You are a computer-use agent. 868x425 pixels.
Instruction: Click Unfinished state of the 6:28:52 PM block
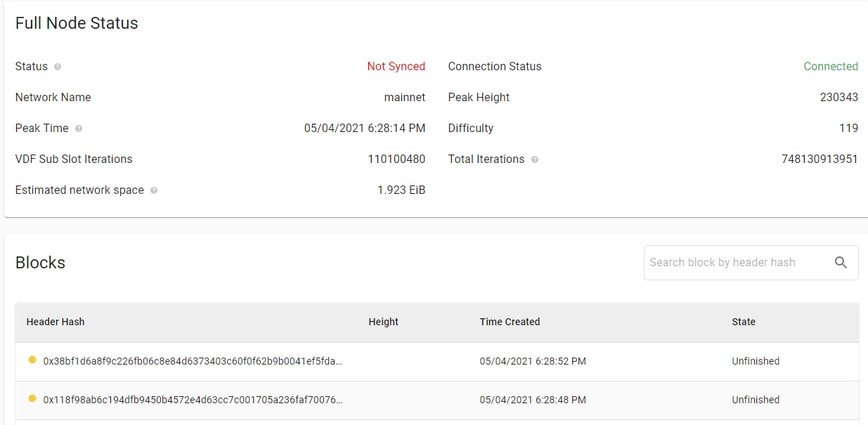click(756, 361)
